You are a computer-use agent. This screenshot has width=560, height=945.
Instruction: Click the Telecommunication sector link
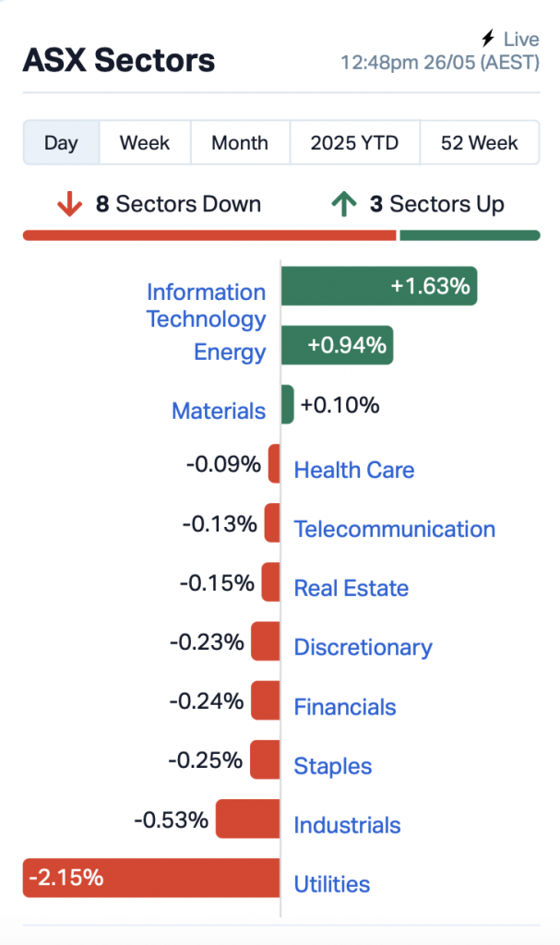pyautogui.click(x=395, y=529)
